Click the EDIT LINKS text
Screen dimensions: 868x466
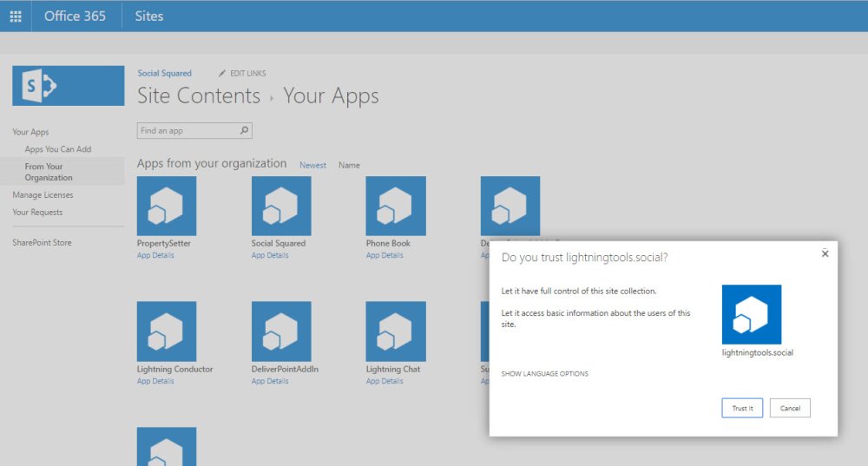[248, 73]
